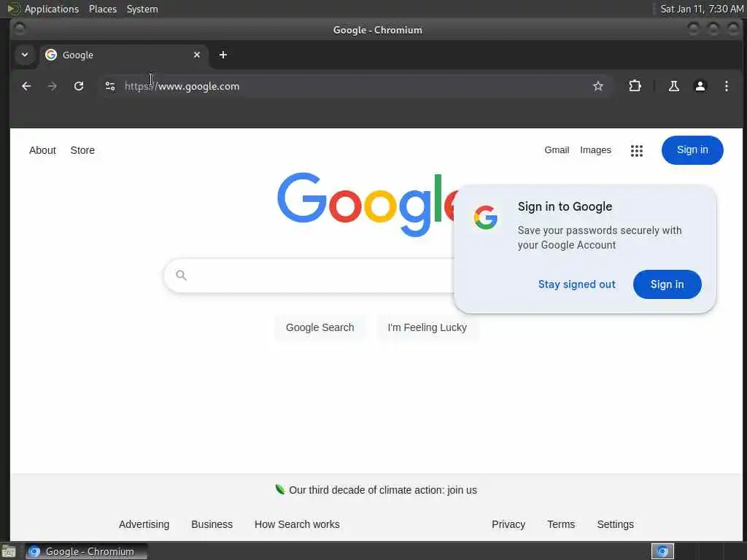747x560 pixels.
Task: Open How Search works link
Action: point(297,524)
